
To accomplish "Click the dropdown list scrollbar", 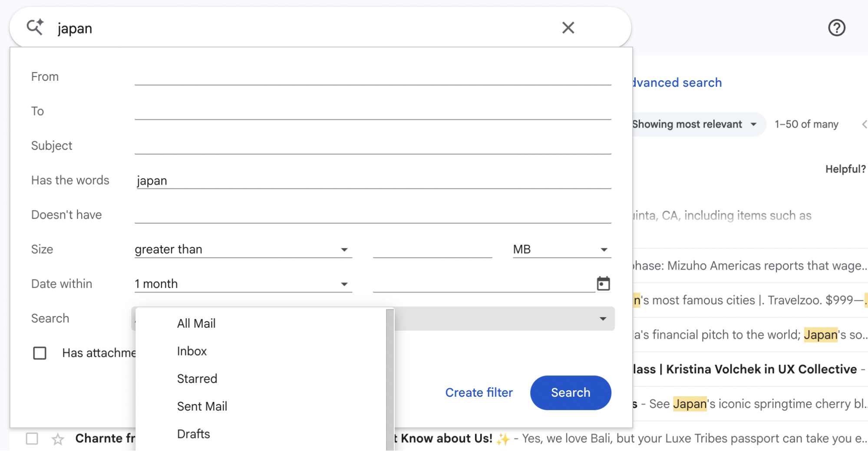I will coord(389,379).
